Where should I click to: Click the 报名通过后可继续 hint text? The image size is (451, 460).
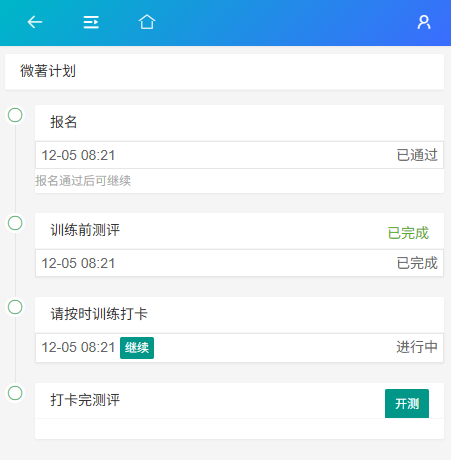(x=83, y=181)
